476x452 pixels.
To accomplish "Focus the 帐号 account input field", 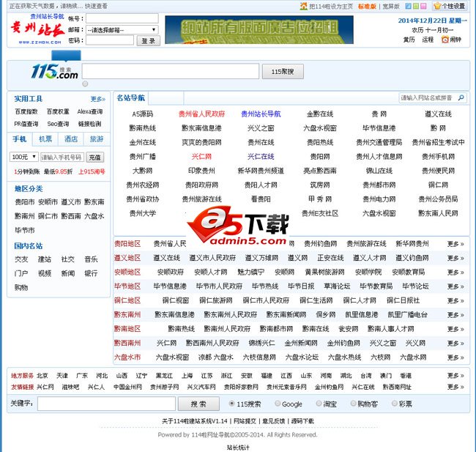I will (x=122, y=18).
